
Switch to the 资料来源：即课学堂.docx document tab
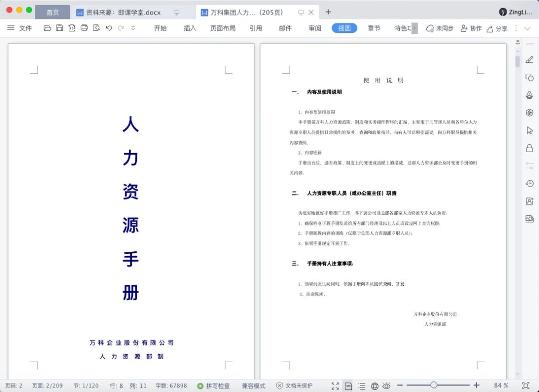click(x=123, y=12)
